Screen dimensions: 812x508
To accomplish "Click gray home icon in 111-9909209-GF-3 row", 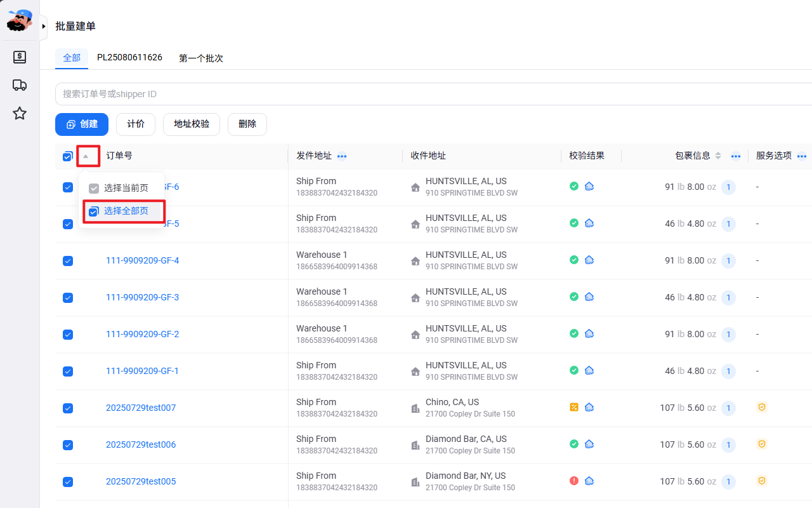I will tap(416, 298).
